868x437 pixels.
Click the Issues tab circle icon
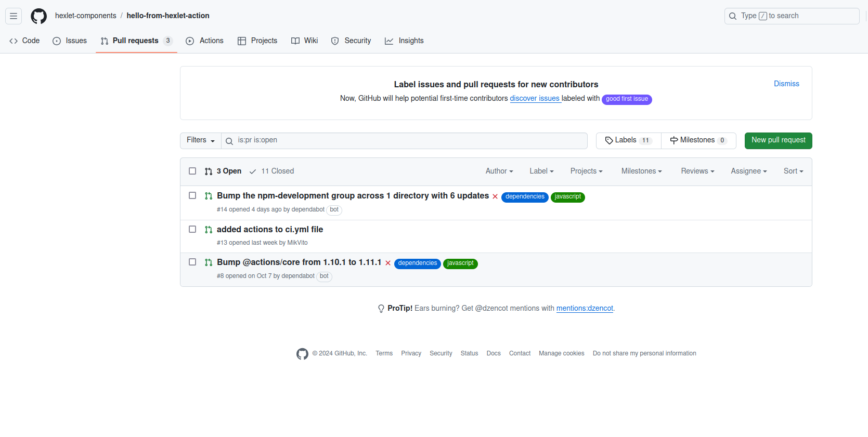[57, 41]
